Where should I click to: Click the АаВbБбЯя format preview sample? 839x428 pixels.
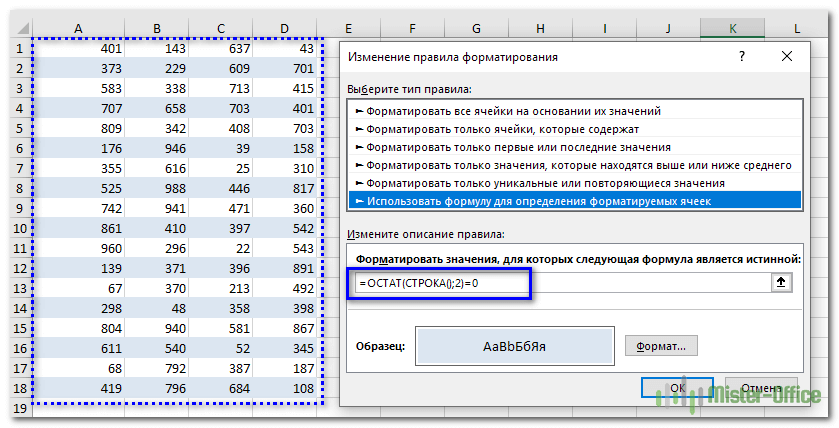(514, 345)
